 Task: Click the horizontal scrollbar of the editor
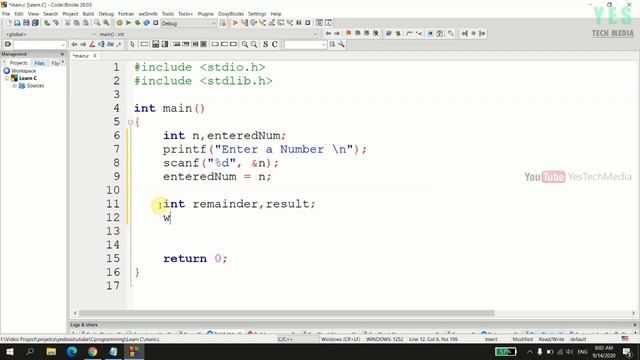coord(287,313)
